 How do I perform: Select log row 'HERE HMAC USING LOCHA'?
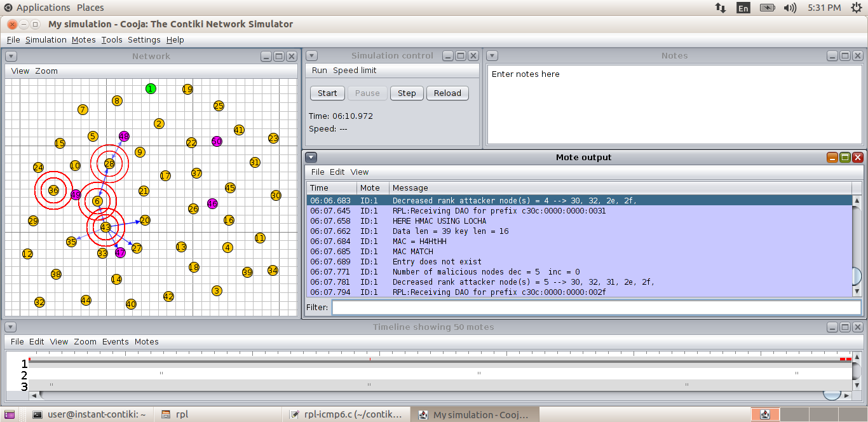pos(579,221)
